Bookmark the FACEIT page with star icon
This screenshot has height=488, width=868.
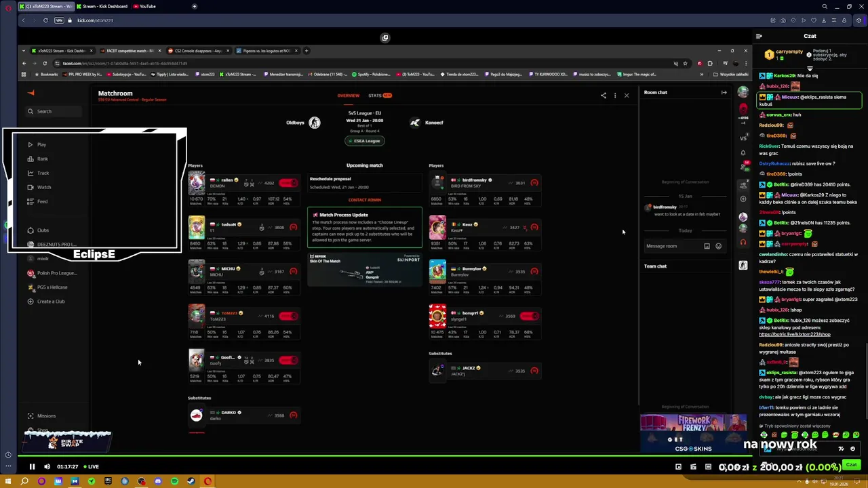tap(685, 64)
